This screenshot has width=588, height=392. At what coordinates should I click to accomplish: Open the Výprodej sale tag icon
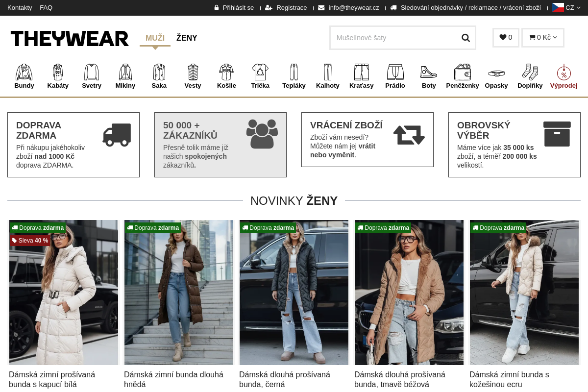point(564,72)
